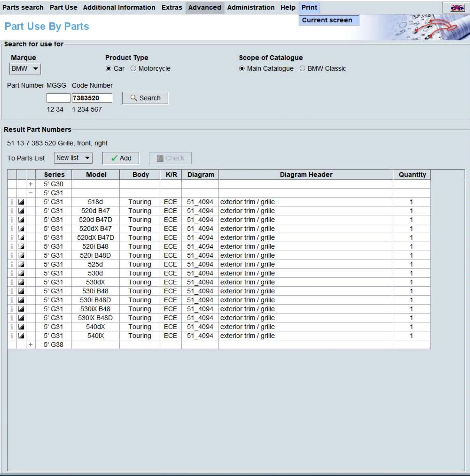
Task: Click the info icon for 520d B47
Action: click(x=12, y=211)
